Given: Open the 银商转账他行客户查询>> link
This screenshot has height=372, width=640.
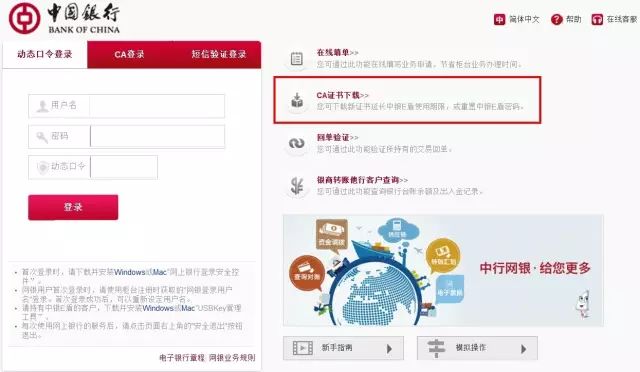Looking at the screenshot, I should pyautogui.click(x=362, y=180).
